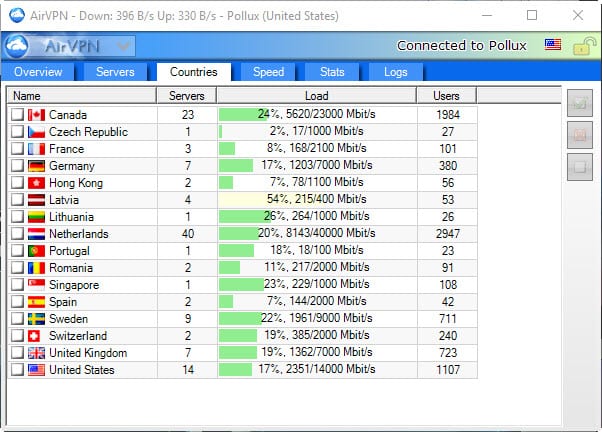
Task: Expand the AirVPN dropdown arrow
Action: pos(123,46)
